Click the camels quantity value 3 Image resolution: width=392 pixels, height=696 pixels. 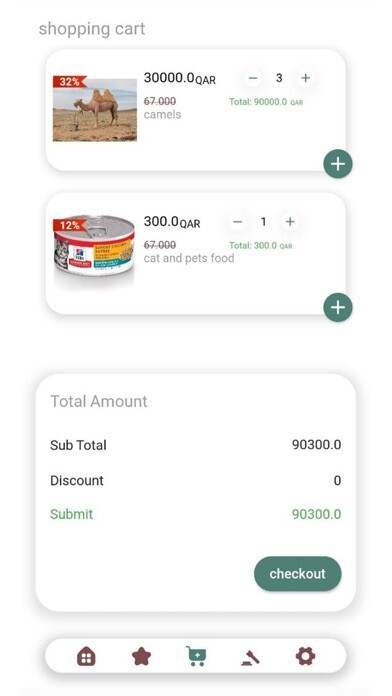coord(279,78)
